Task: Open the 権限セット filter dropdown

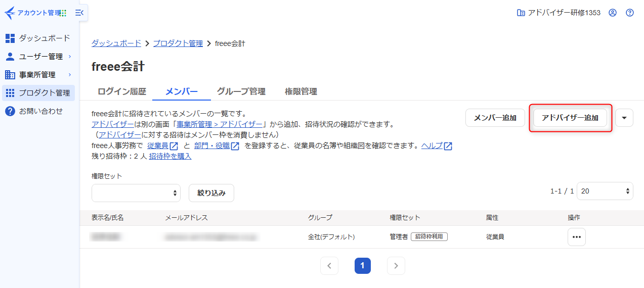Action: (x=136, y=193)
